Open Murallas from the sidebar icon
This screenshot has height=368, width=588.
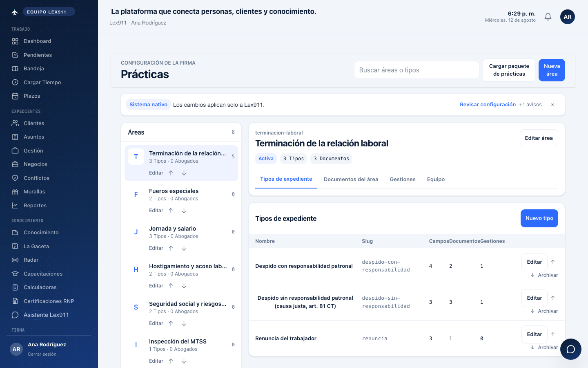pos(15,192)
